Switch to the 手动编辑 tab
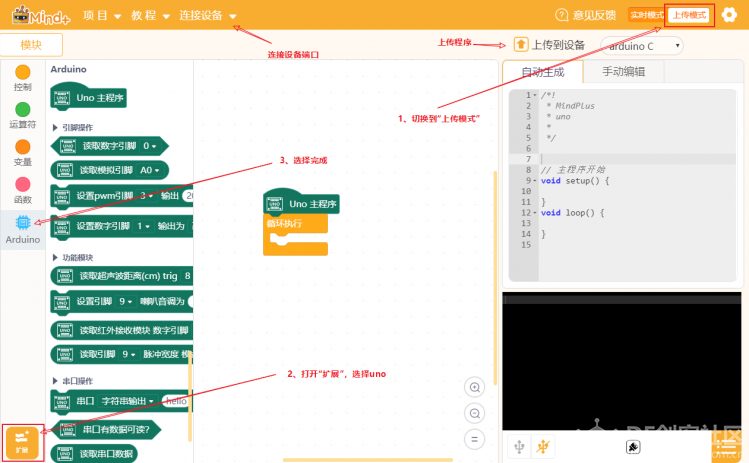The height and width of the screenshot is (463, 749). coord(623,72)
